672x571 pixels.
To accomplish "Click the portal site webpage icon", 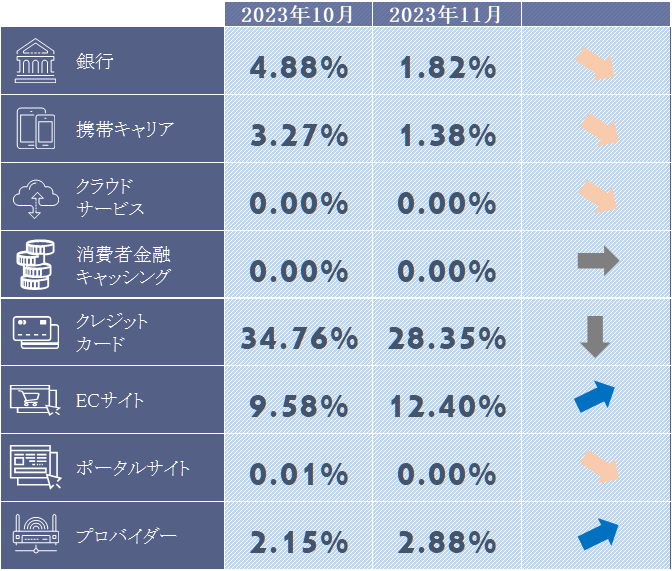I will (36, 467).
